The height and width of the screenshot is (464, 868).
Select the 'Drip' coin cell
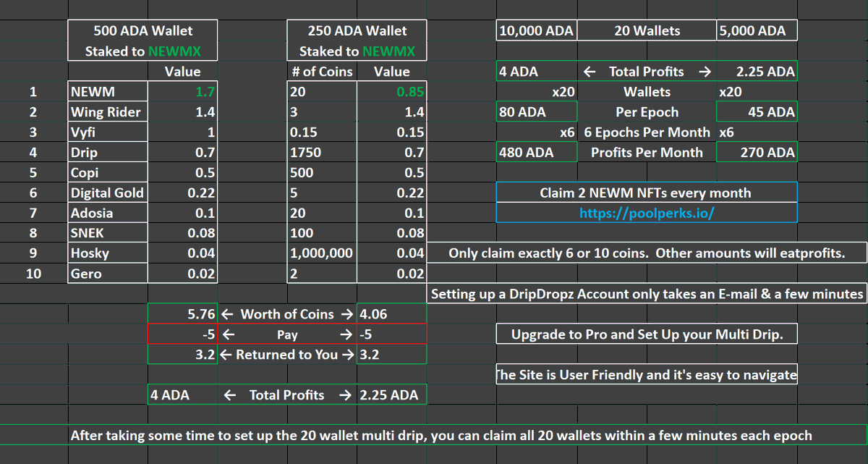click(x=108, y=153)
